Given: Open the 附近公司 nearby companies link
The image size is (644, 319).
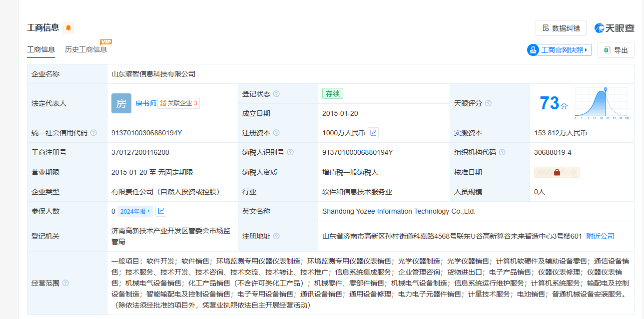Looking at the screenshot, I should [600, 236].
